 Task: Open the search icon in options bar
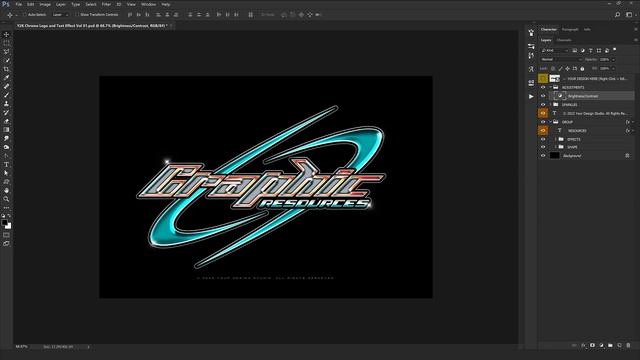(x=618, y=15)
